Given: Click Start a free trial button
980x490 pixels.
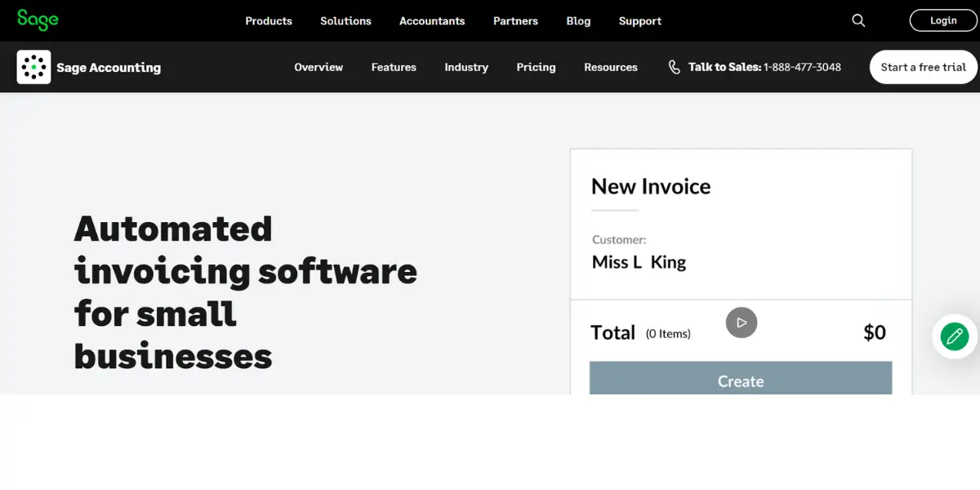Looking at the screenshot, I should click(x=923, y=67).
